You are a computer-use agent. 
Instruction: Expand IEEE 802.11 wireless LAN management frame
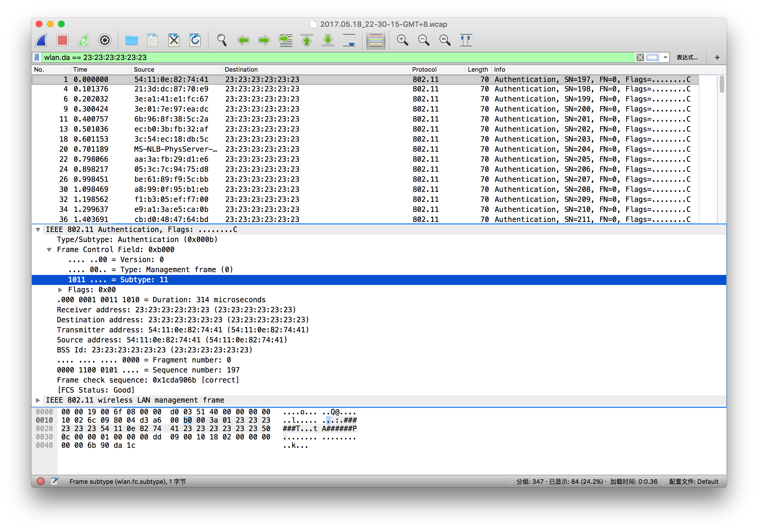(x=38, y=400)
